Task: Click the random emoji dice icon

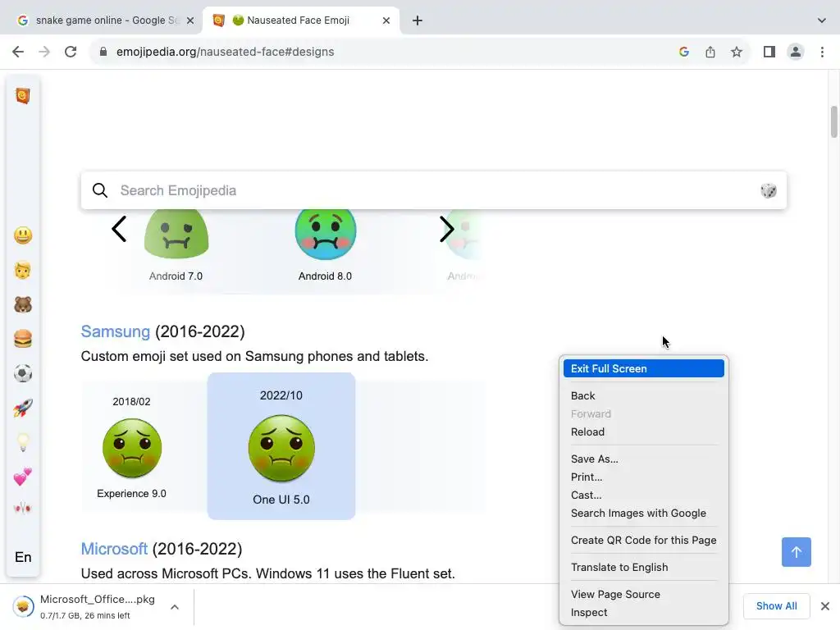Action: tap(768, 190)
